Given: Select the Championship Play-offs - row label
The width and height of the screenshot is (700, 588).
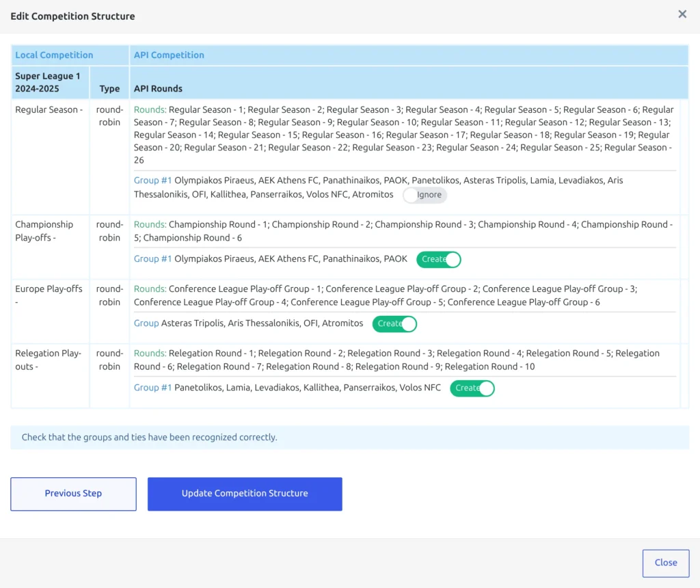Looking at the screenshot, I should pos(44,231).
